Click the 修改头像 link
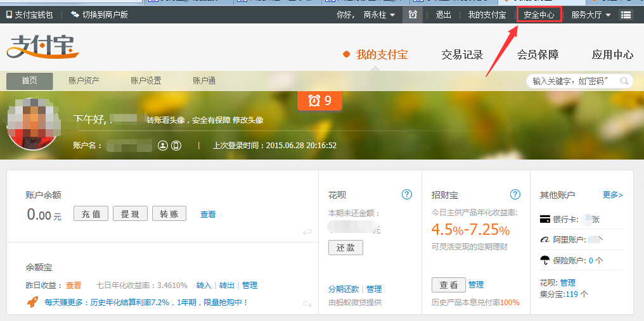644x321 pixels. pyautogui.click(x=248, y=120)
